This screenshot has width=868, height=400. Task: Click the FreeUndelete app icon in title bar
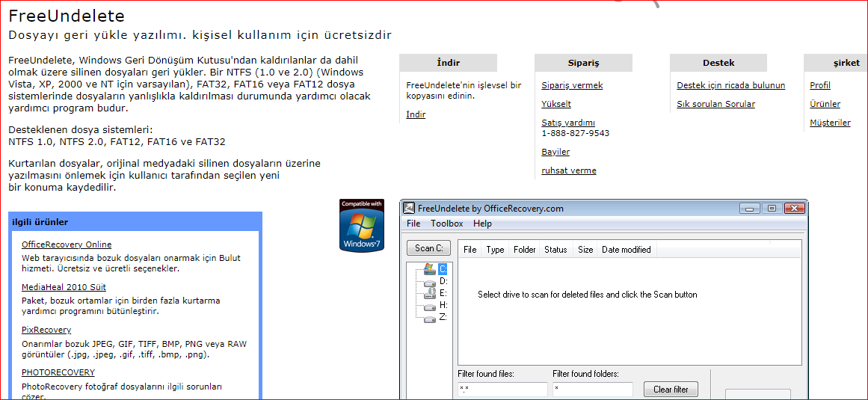[x=408, y=209]
